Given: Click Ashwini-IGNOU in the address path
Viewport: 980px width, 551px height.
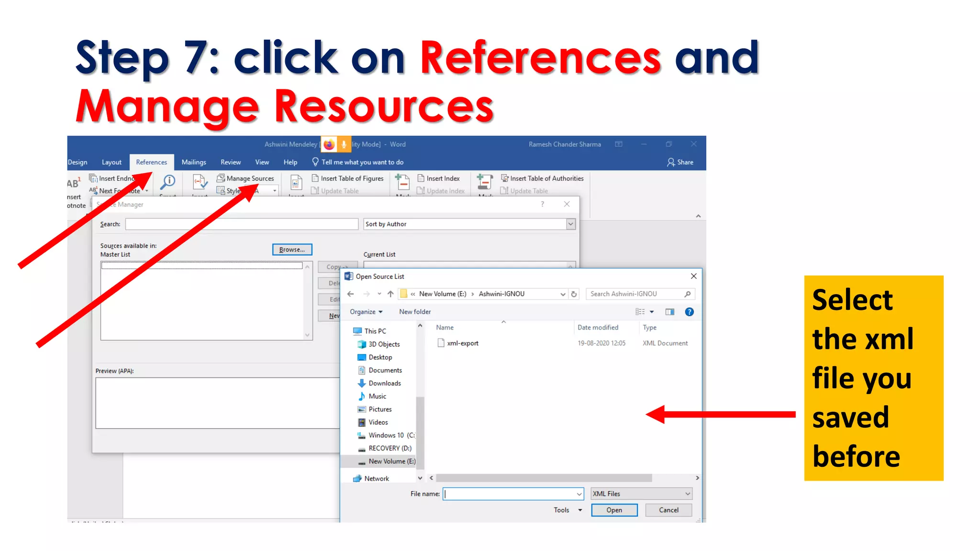Looking at the screenshot, I should coord(501,294).
